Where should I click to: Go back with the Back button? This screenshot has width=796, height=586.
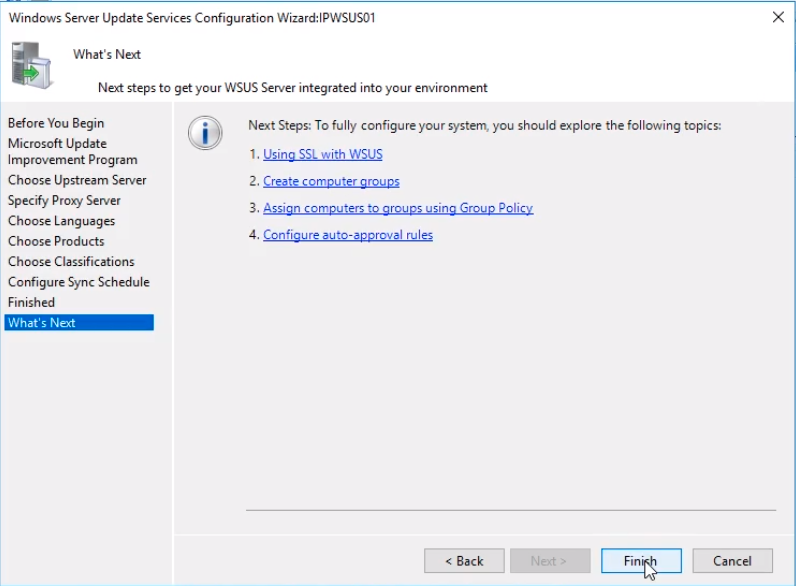point(464,561)
